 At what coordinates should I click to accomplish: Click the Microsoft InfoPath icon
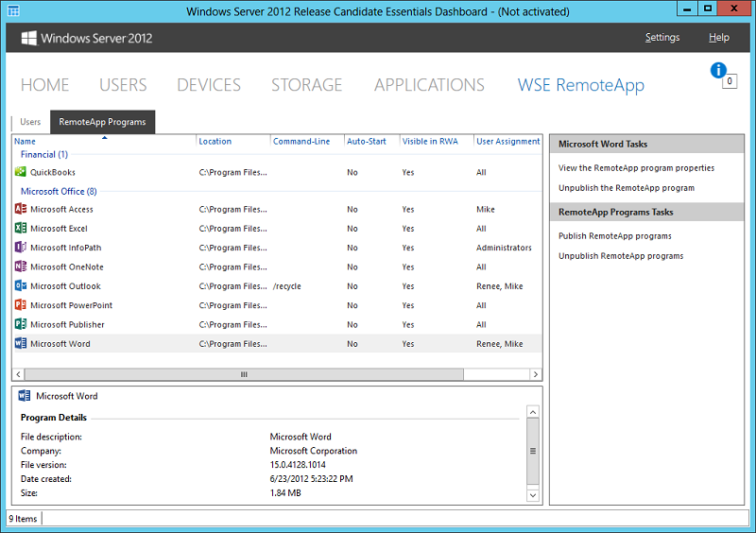(20, 248)
